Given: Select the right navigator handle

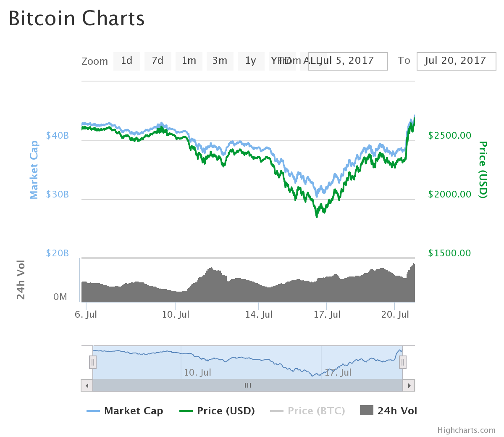Looking at the screenshot, I should pyautogui.click(x=402, y=361).
